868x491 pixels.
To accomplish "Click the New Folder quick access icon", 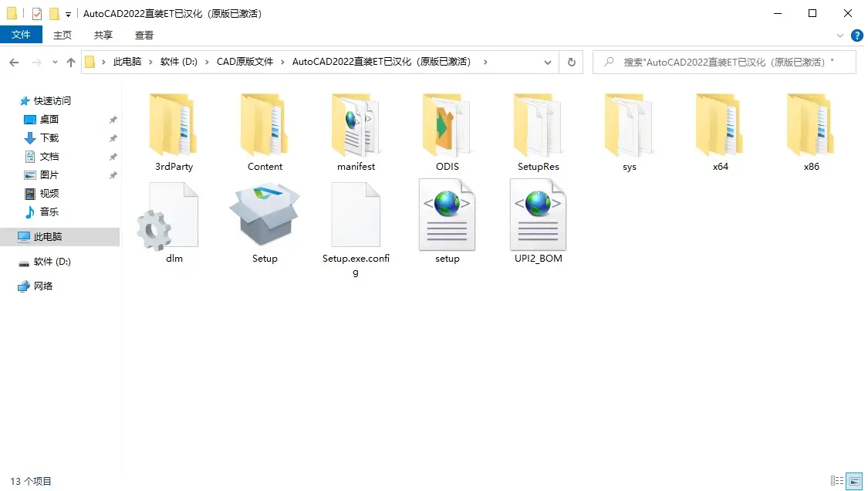I will point(54,13).
